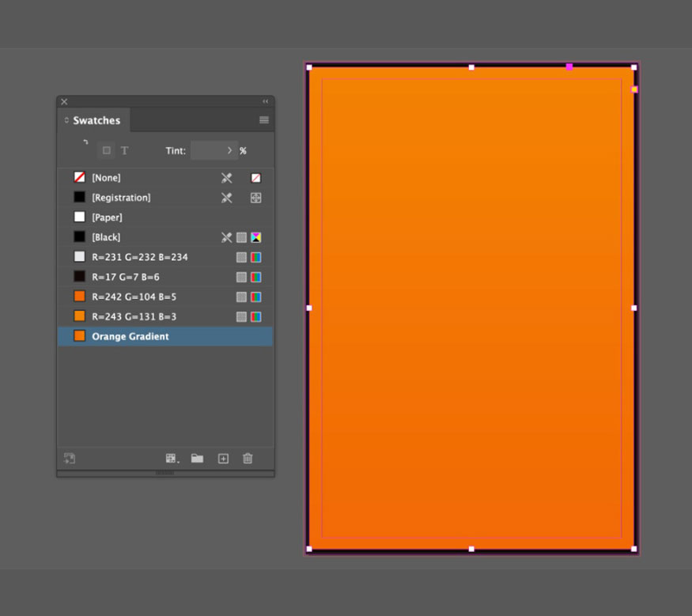Click the bottom-right corner frame handle

point(634,549)
